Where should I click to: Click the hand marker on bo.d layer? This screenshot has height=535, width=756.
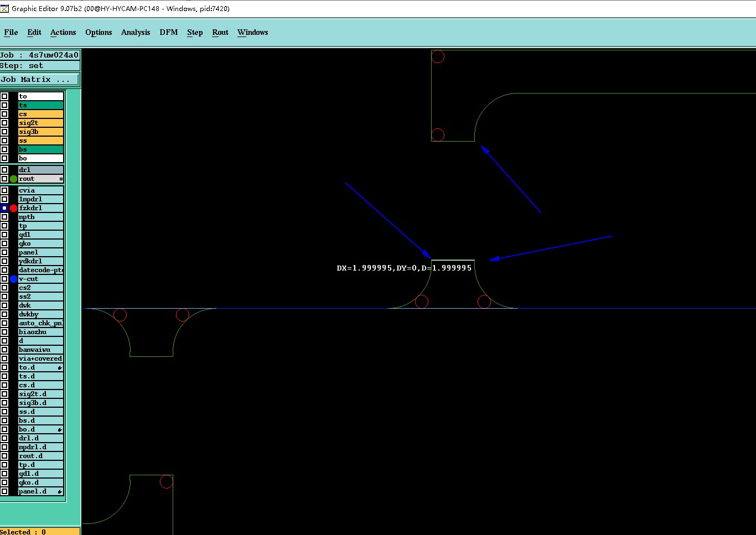[x=60, y=429]
